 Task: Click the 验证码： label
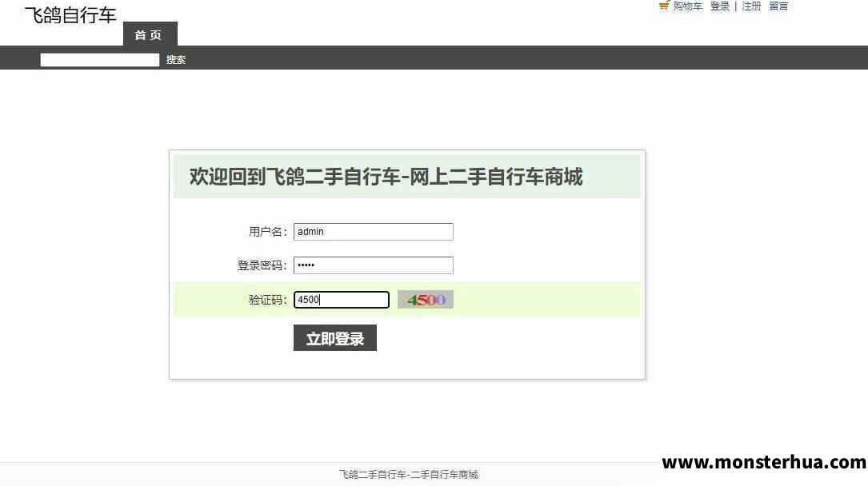point(268,300)
